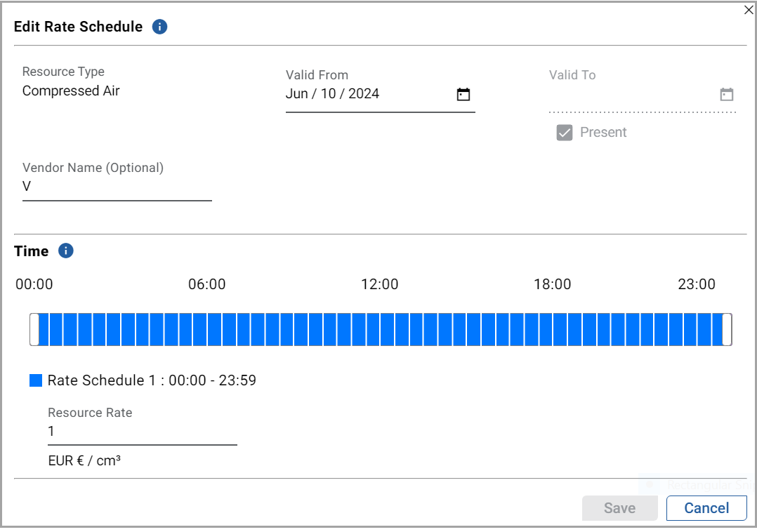The height and width of the screenshot is (532, 757).
Task: Select the month Jun in Valid From
Action: pyautogui.click(x=296, y=94)
